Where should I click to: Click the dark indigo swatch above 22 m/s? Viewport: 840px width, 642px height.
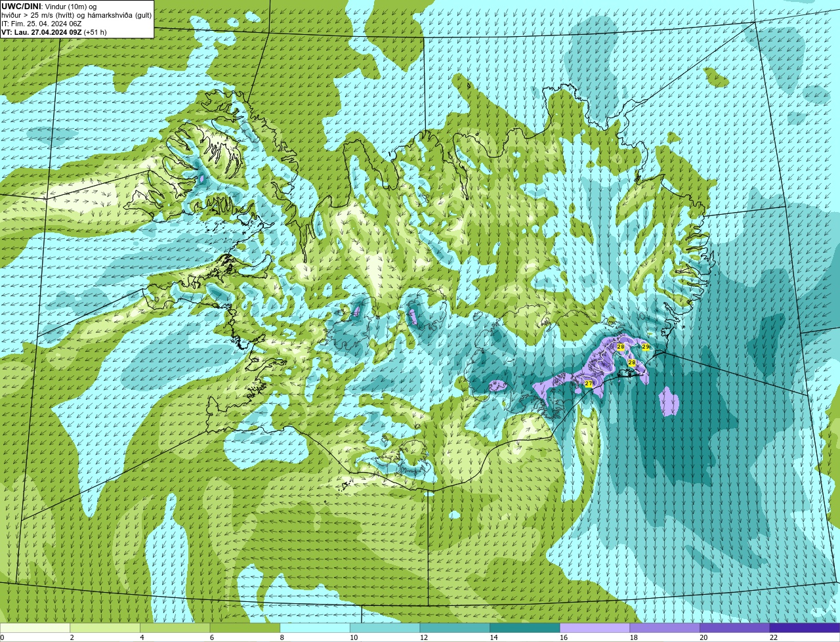[805, 628]
